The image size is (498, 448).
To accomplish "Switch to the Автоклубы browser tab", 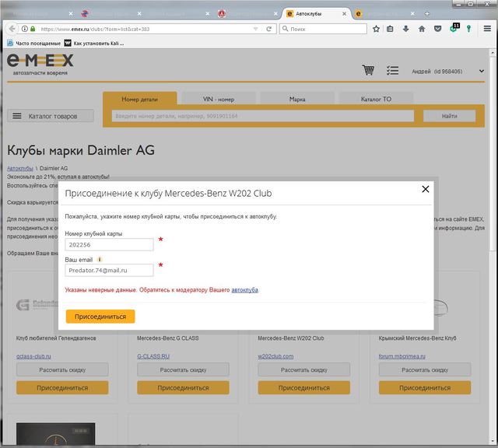I will point(314,14).
